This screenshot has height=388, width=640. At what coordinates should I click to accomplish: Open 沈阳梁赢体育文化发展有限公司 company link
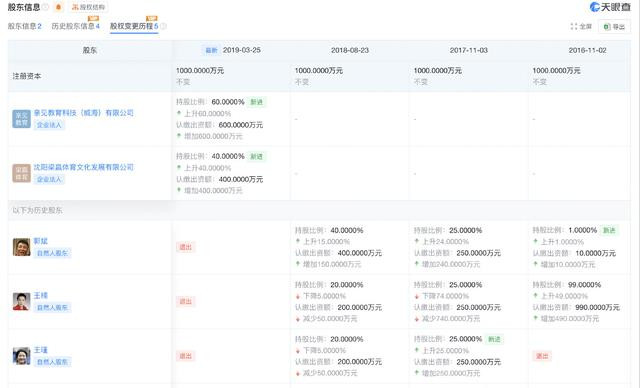(x=83, y=167)
